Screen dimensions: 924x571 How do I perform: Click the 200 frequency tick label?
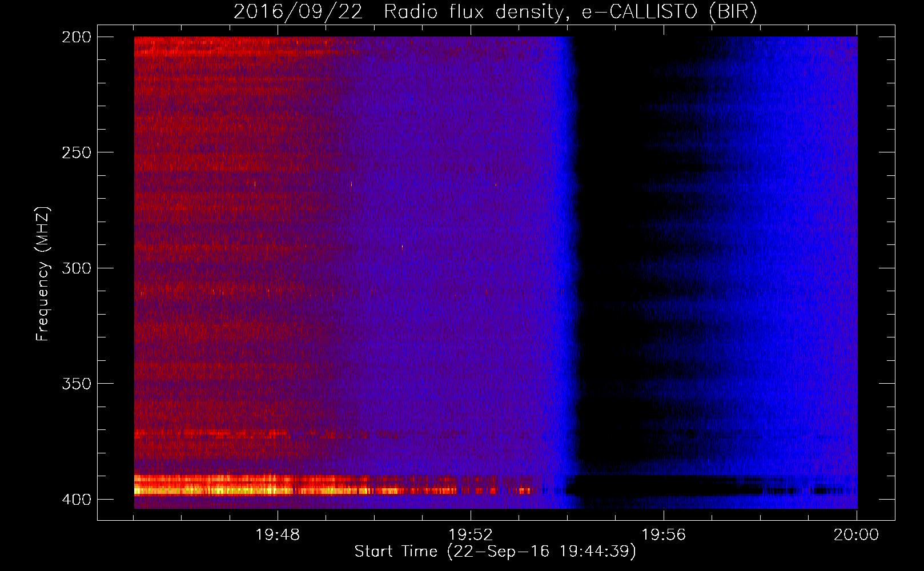(x=77, y=37)
